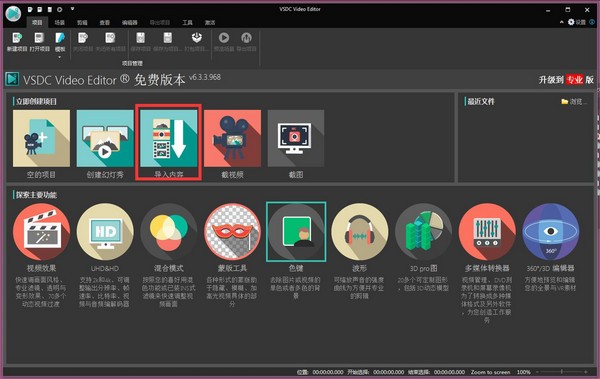Collapse the ribbon using the chevron near settings
Image resolution: width=600 pixels, height=379 pixels.
coord(561,22)
